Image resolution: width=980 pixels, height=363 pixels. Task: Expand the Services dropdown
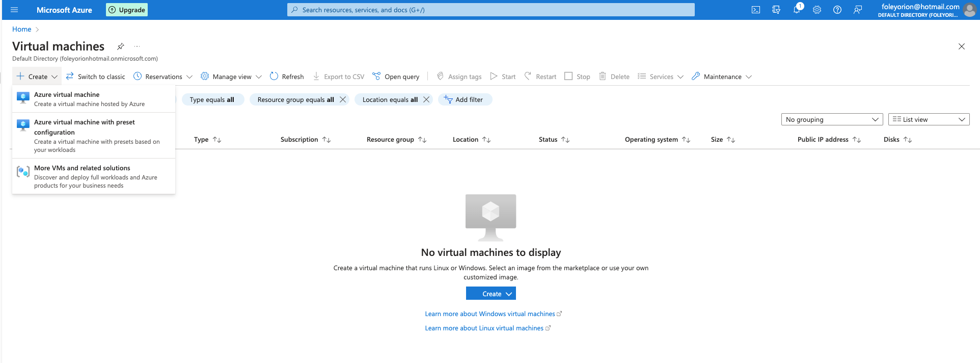click(x=661, y=76)
